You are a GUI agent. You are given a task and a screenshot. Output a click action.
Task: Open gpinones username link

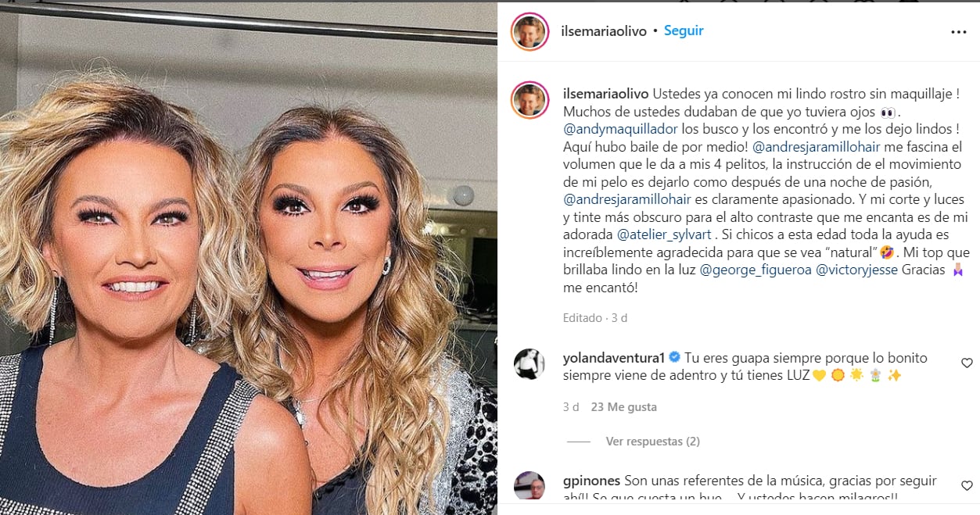[592, 481]
